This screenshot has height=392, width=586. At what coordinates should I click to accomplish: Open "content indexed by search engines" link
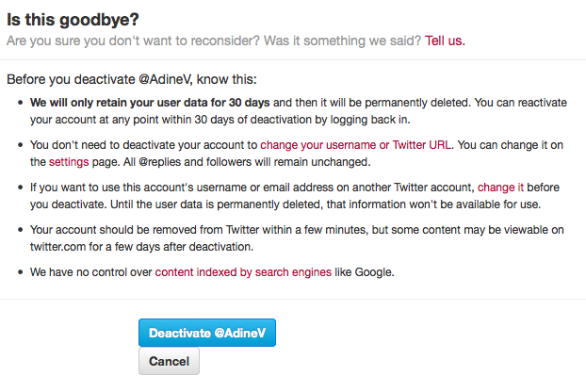click(x=243, y=272)
